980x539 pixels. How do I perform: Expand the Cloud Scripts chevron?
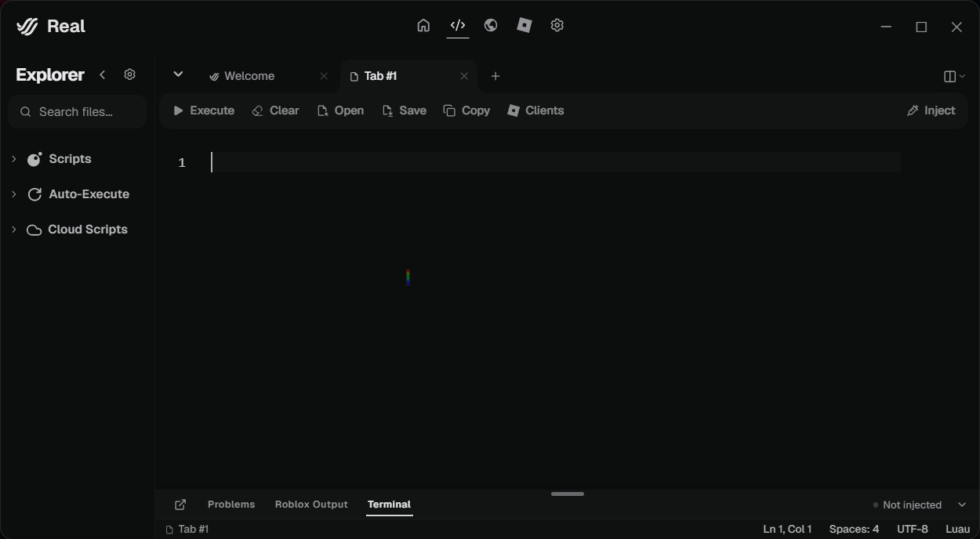[x=13, y=230]
